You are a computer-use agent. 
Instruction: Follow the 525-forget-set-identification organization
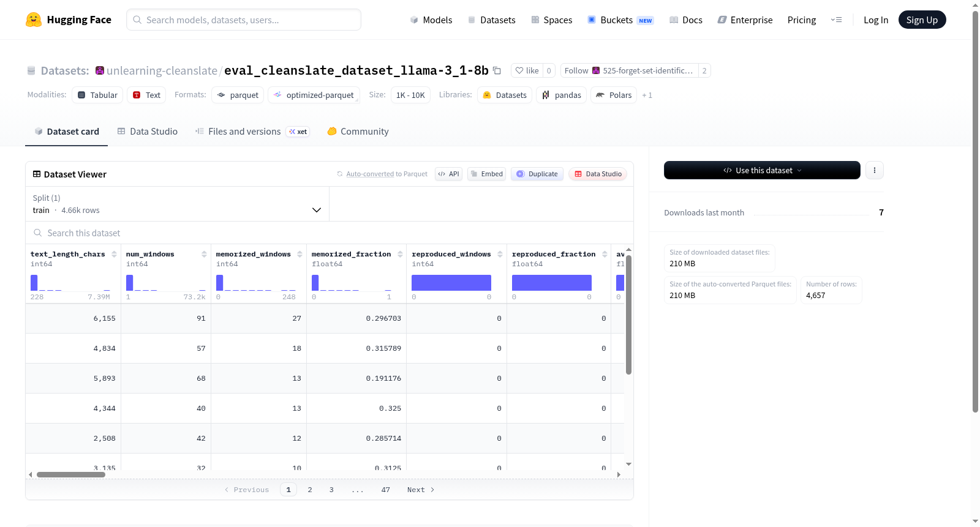[x=628, y=70]
